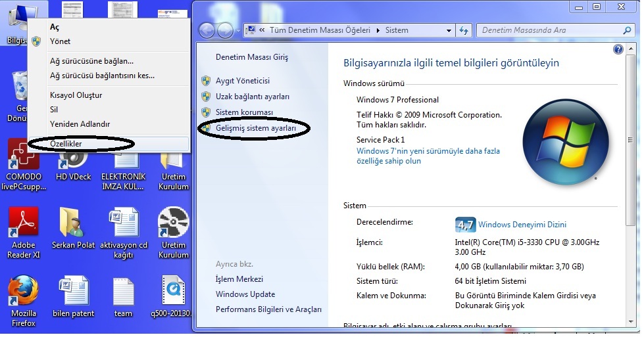Click the refresh button beside address bar

(x=464, y=30)
